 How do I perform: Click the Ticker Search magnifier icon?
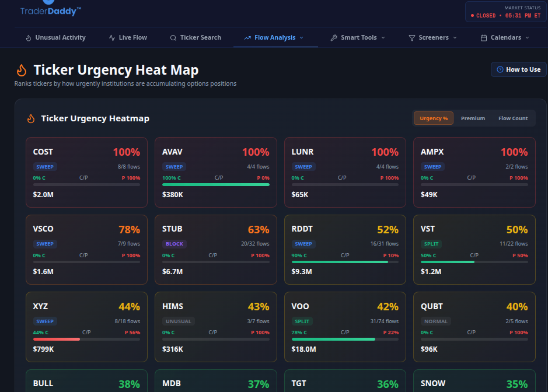pos(172,37)
